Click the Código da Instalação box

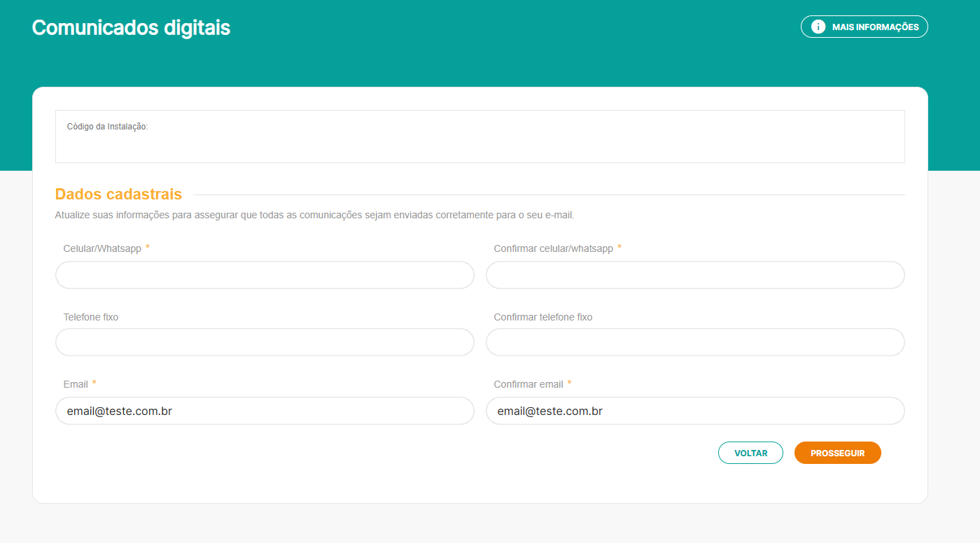pyautogui.click(x=479, y=136)
